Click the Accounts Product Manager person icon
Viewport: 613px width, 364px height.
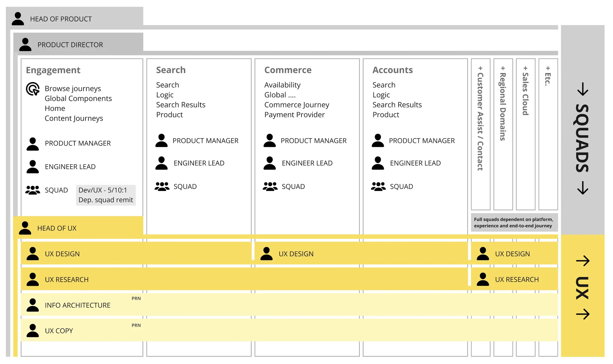(378, 140)
